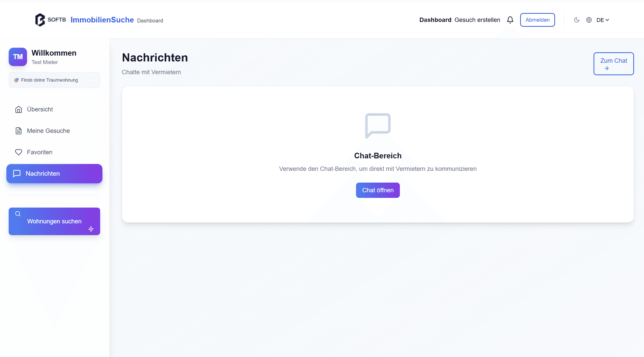The width and height of the screenshot is (644, 357).
Task: Click the Übersicht home icon
Action: coord(19,109)
